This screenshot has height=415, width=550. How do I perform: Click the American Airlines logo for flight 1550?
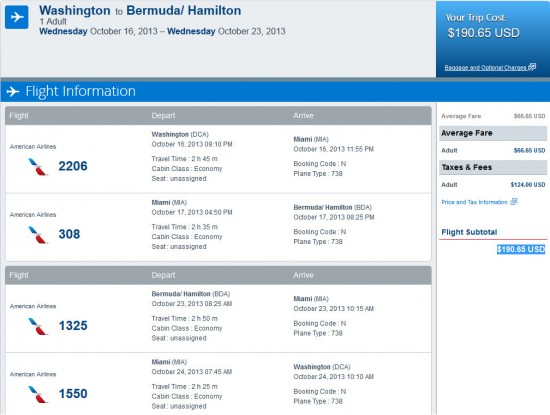pyautogui.click(x=38, y=394)
